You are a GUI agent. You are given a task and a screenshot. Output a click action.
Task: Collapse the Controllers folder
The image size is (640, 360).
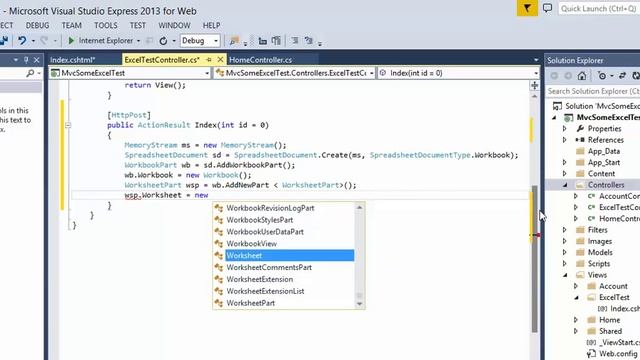[x=565, y=185]
